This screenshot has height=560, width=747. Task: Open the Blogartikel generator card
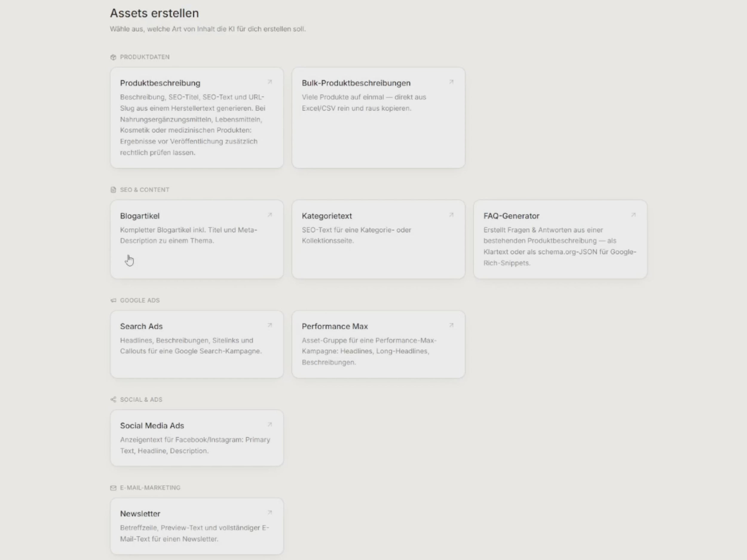click(197, 239)
